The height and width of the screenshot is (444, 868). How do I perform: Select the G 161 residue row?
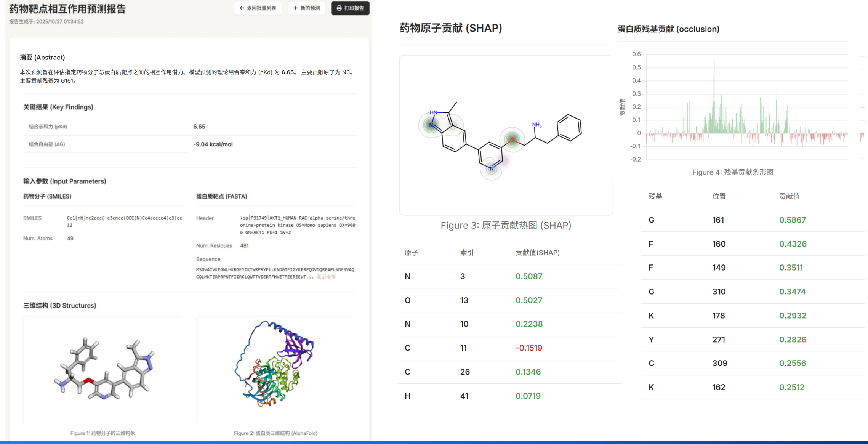pos(719,220)
